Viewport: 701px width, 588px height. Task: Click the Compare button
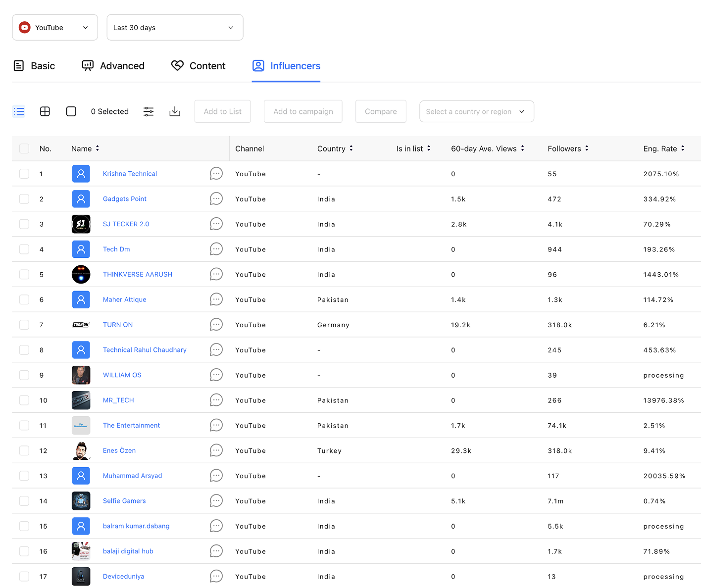point(381,111)
